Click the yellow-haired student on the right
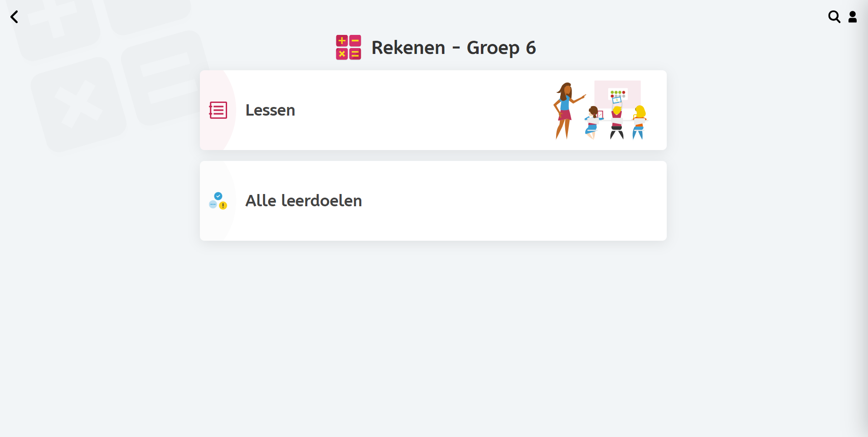Image resolution: width=868 pixels, height=437 pixels. pyautogui.click(x=639, y=121)
